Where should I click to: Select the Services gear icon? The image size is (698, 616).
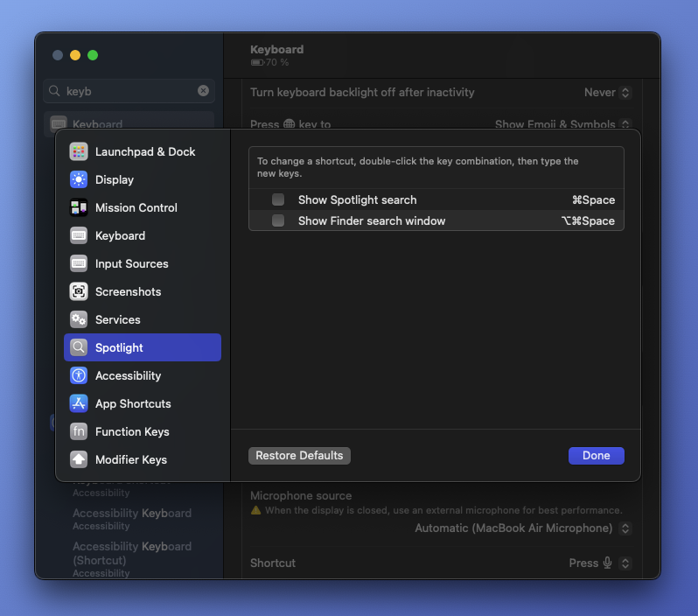(79, 319)
